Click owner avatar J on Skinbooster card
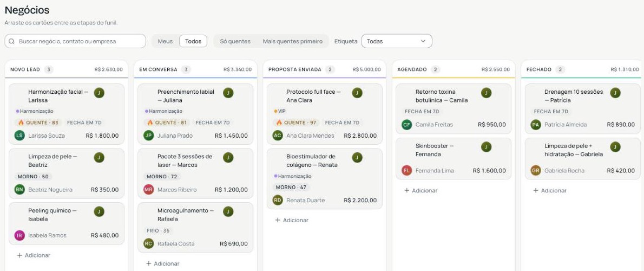Image resolution: width=644 pixels, height=271 pixels. click(487, 147)
